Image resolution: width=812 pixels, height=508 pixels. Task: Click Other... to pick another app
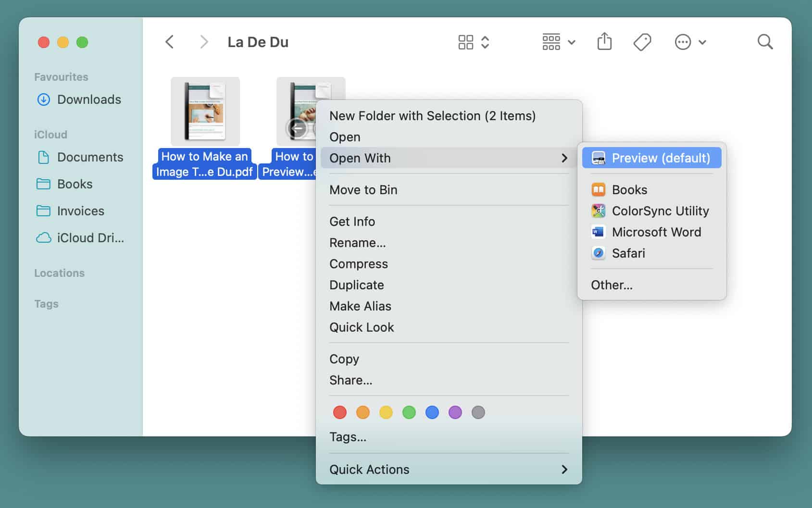point(611,285)
